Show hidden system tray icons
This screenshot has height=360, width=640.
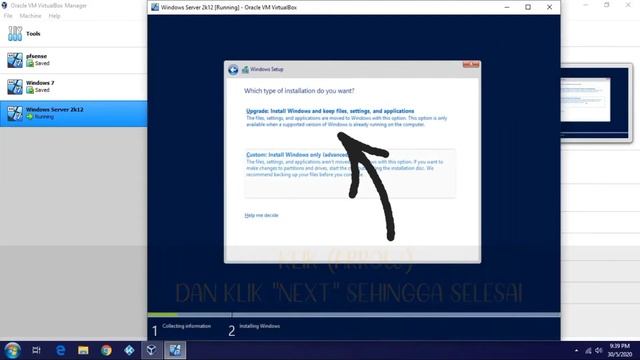tap(576, 351)
